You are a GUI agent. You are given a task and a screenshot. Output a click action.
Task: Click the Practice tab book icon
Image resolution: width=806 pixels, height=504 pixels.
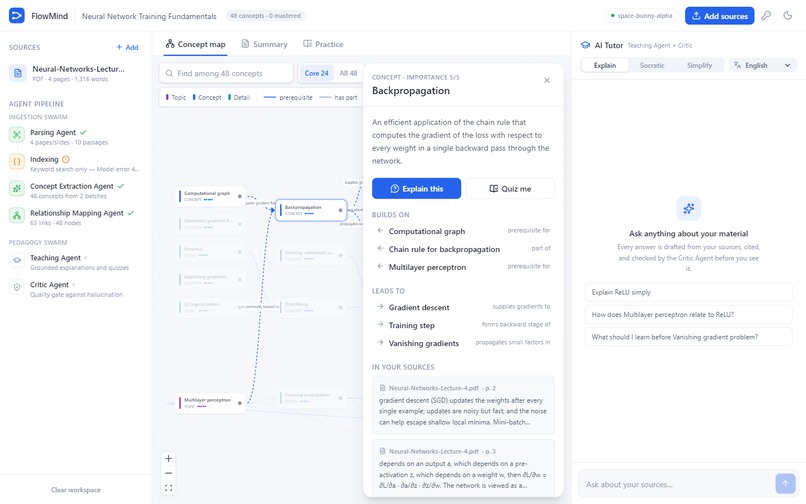coord(307,44)
